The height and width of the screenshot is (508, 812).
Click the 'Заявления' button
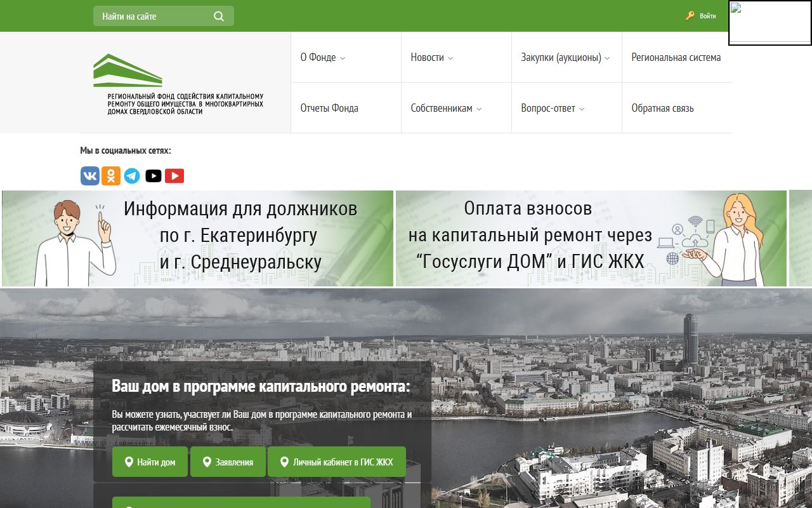click(228, 462)
